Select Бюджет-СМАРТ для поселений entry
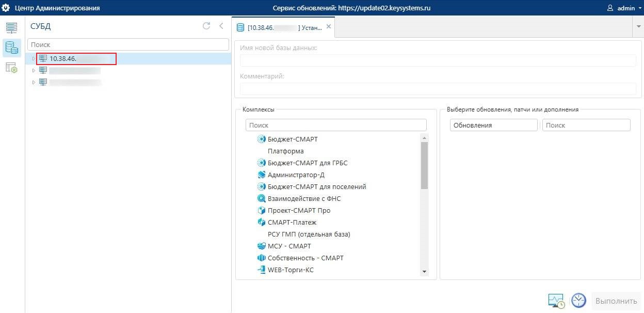The width and height of the screenshot is (644, 313). pos(317,186)
